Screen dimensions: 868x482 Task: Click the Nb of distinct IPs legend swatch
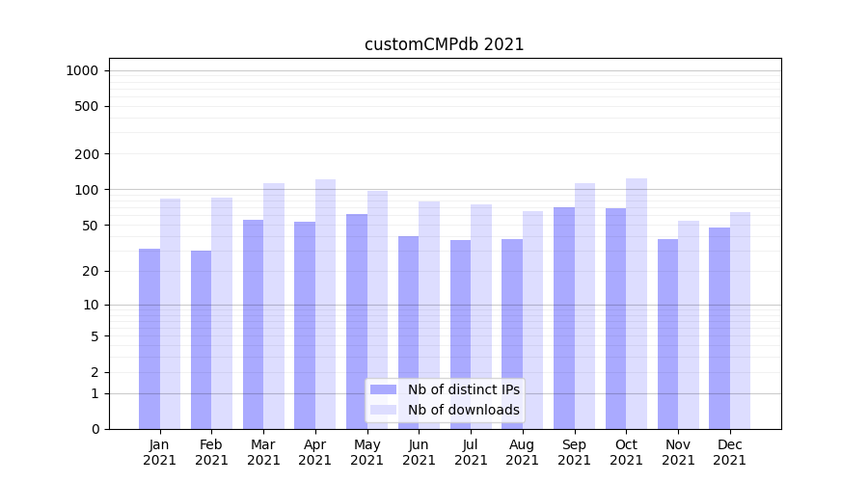[x=383, y=389]
